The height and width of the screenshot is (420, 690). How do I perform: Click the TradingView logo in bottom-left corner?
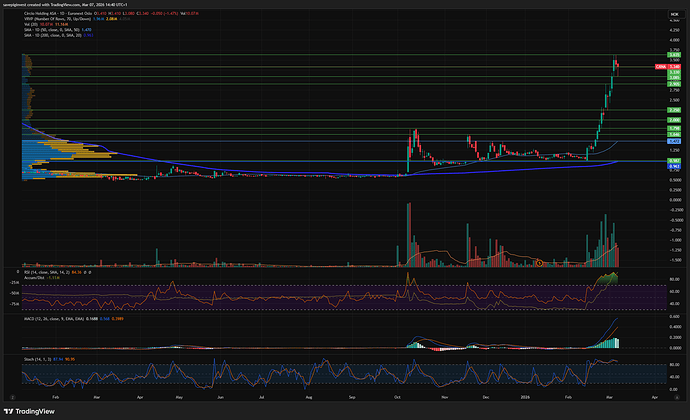[x=32, y=410]
